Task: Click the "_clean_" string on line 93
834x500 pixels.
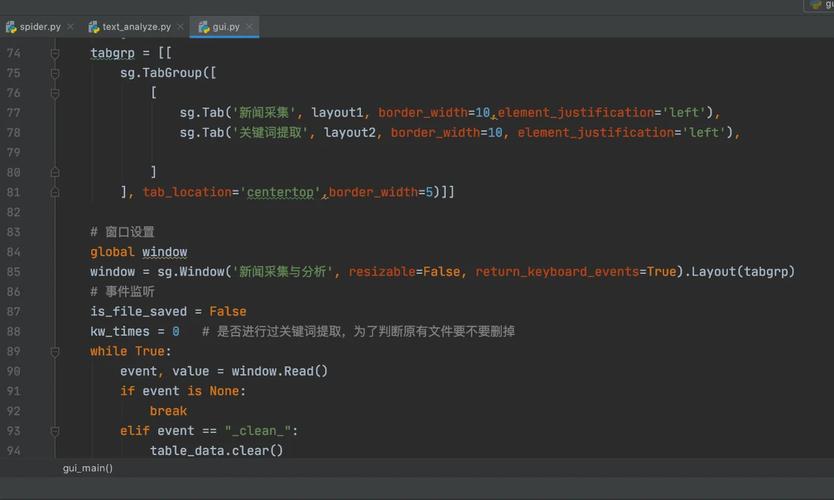Action: (257, 431)
